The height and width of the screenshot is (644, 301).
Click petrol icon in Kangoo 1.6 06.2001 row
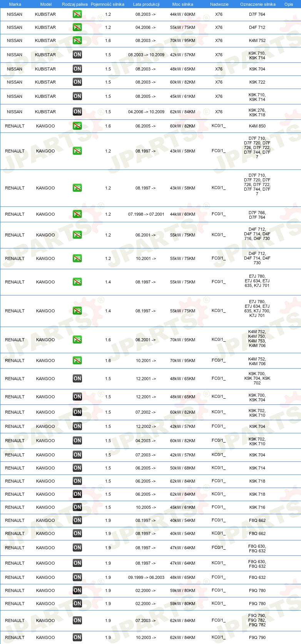click(77, 340)
